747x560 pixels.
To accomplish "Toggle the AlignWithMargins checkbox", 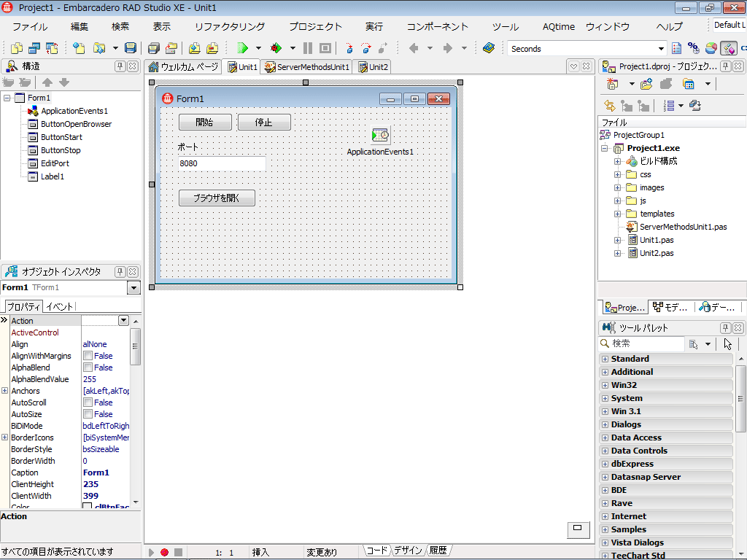I will [88, 356].
